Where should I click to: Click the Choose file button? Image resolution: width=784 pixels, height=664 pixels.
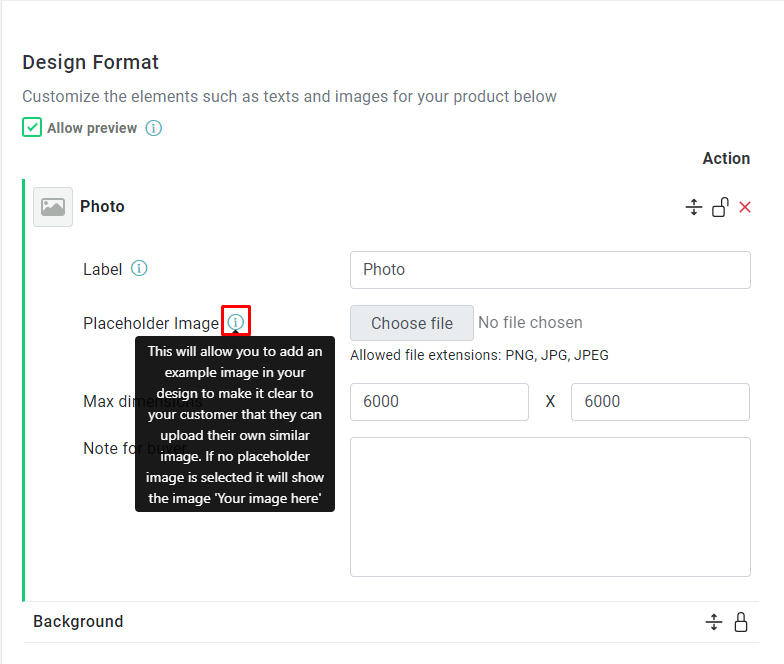412,323
